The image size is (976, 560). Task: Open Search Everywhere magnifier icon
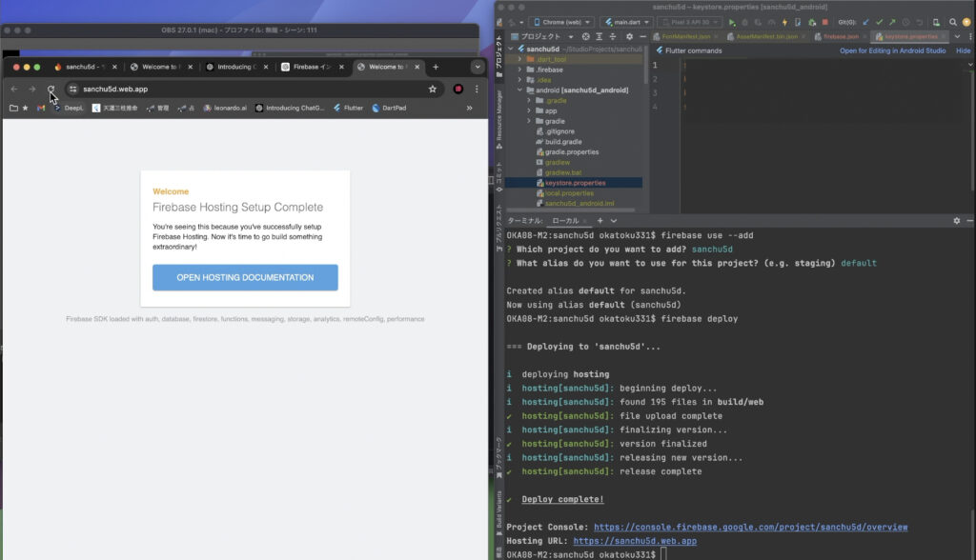(953, 22)
